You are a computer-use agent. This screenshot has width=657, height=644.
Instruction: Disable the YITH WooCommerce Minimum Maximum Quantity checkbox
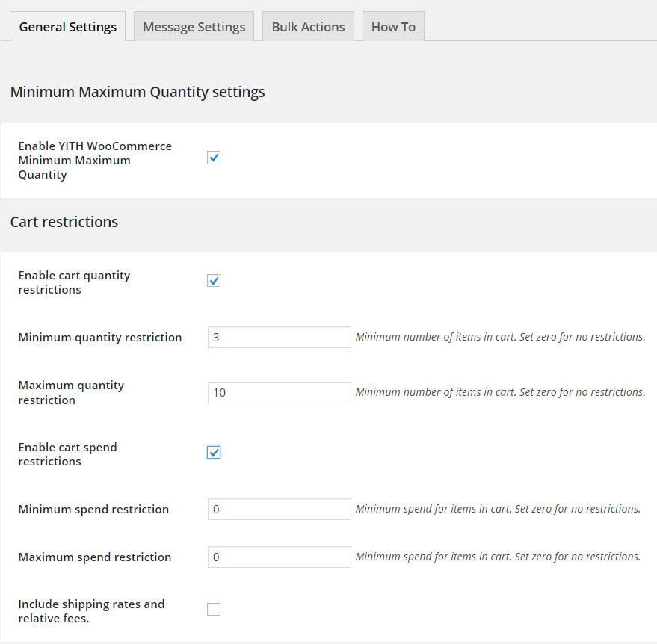[214, 158]
